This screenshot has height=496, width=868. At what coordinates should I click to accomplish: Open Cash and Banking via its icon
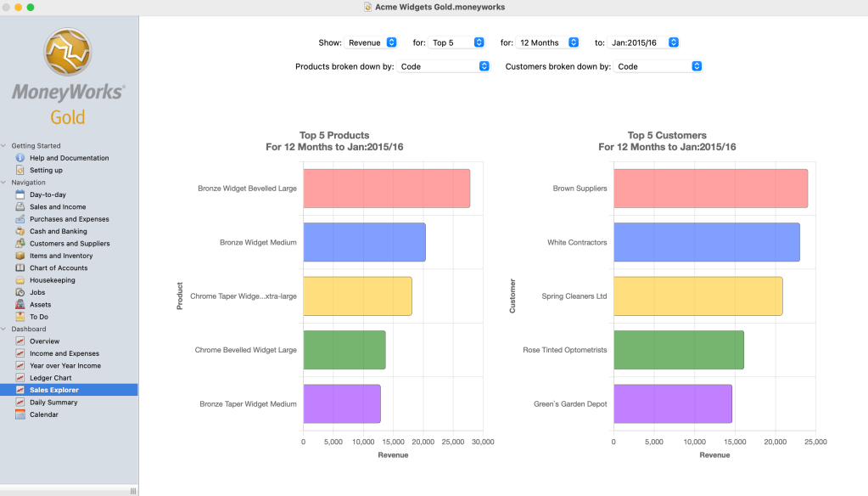pos(21,231)
